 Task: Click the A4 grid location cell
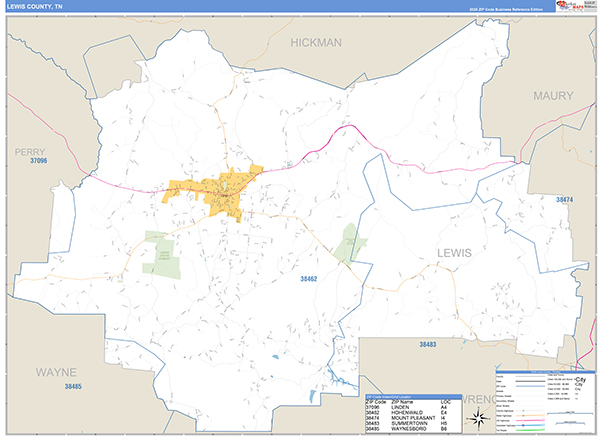click(444, 407)
